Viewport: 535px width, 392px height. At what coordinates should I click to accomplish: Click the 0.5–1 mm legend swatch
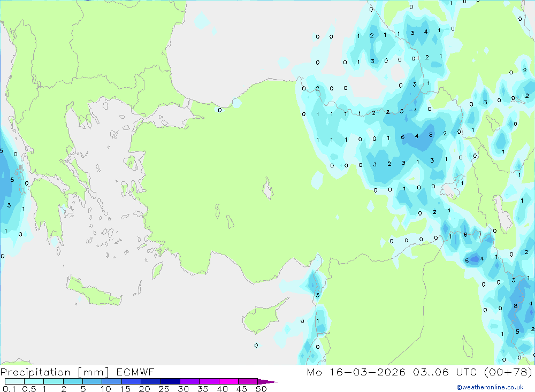click(x=34, y=381)
